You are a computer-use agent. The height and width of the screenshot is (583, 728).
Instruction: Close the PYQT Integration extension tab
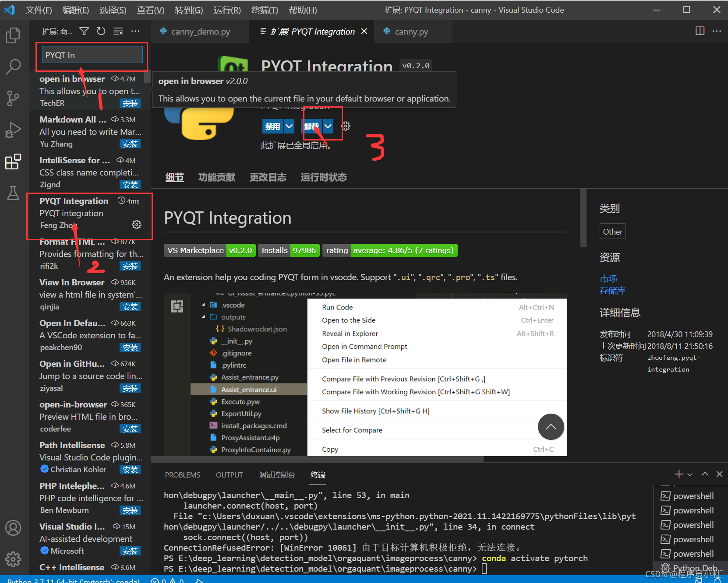pyautogui.click(x=364, y=32)
